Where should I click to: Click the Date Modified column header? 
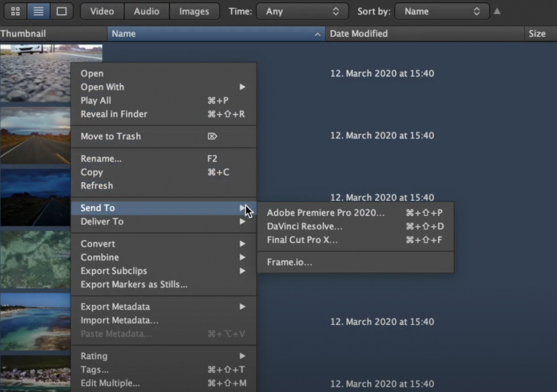pyautogui.click(x=358, y=34)
